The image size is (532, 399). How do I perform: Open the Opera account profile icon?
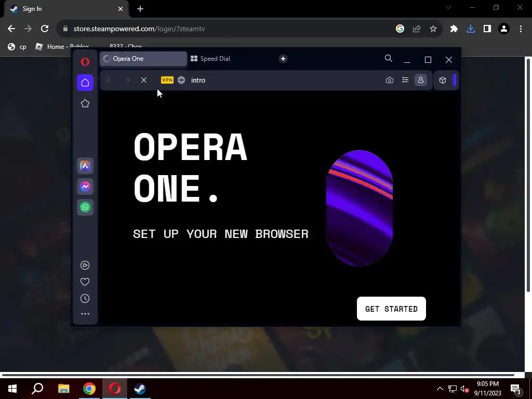pos(421,80)
